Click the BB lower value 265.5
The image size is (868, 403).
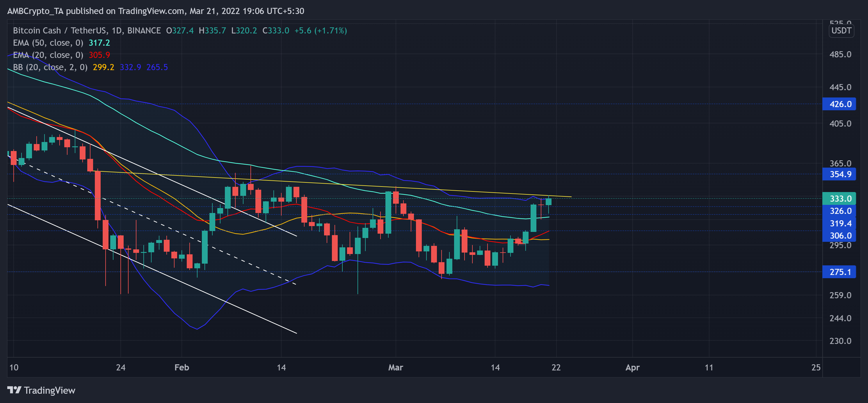157,67
